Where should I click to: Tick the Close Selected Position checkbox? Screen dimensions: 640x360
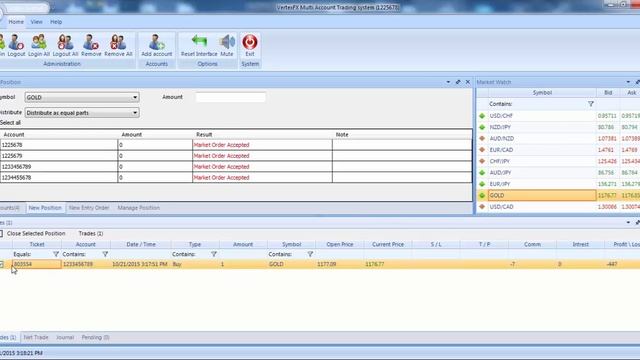1,233
